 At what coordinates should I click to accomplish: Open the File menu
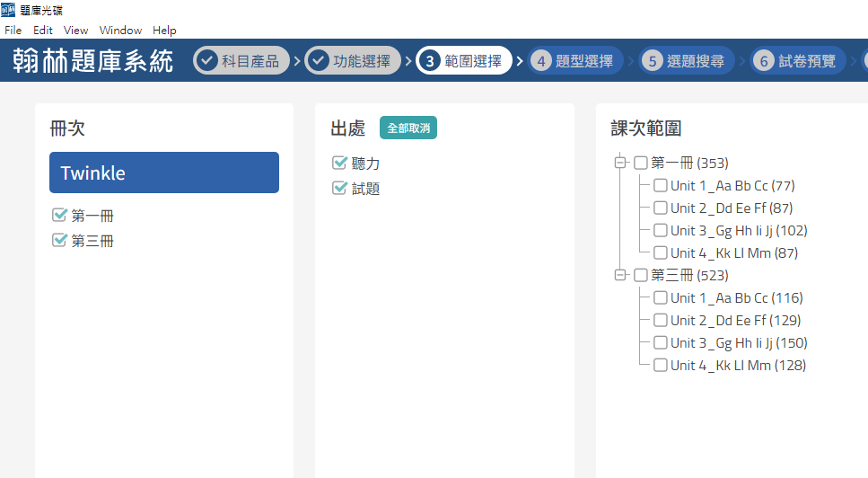point(13,30)
